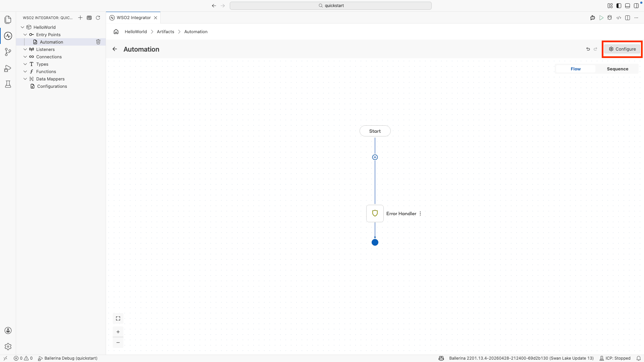Click the blue end node of the flow
This screenshot has width=644, height=362.
[x=375, y=242]
